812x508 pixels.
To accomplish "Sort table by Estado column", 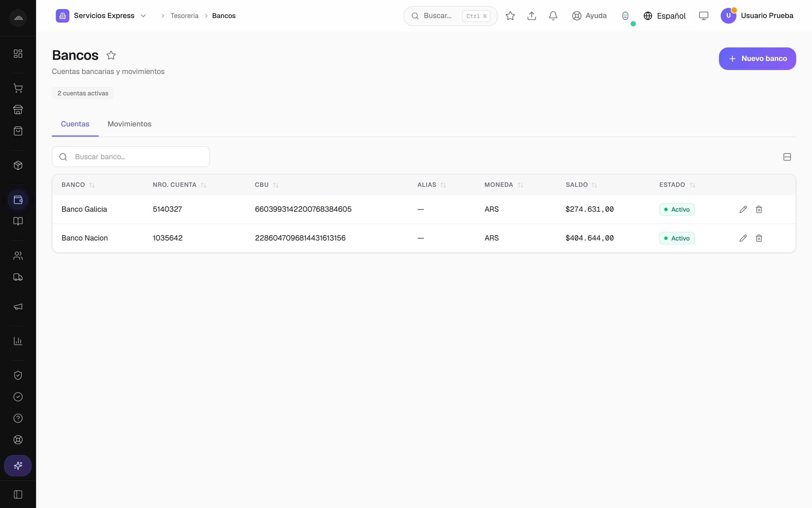I will click(x=678, y=185).
